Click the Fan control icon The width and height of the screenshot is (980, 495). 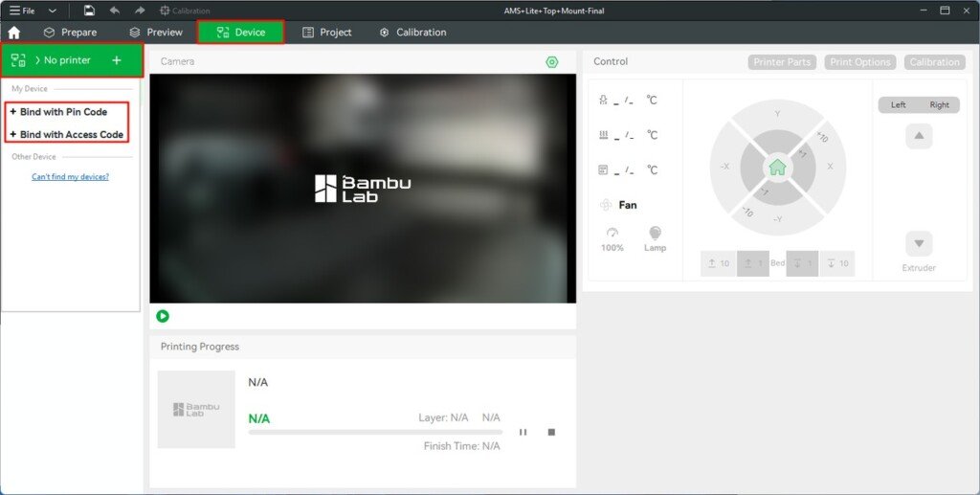(606, 205)
